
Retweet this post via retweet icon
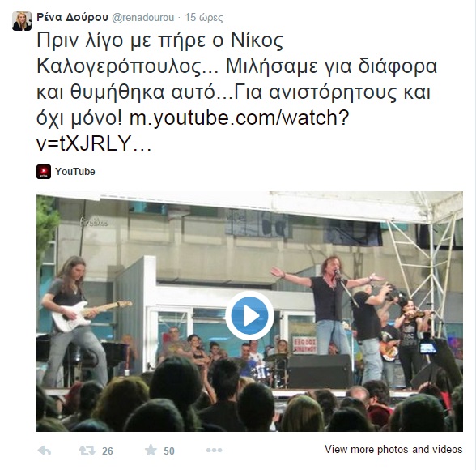87,451
